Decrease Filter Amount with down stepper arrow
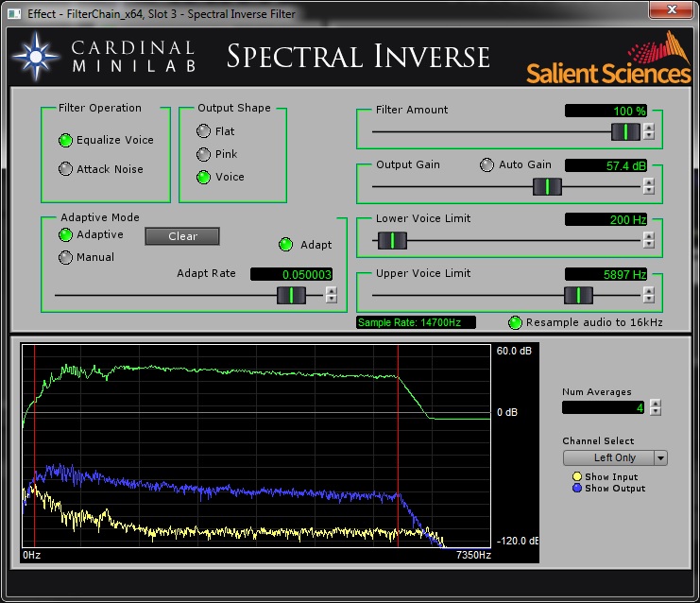This screenshot has height=603, width=700. tap(649, 135)
